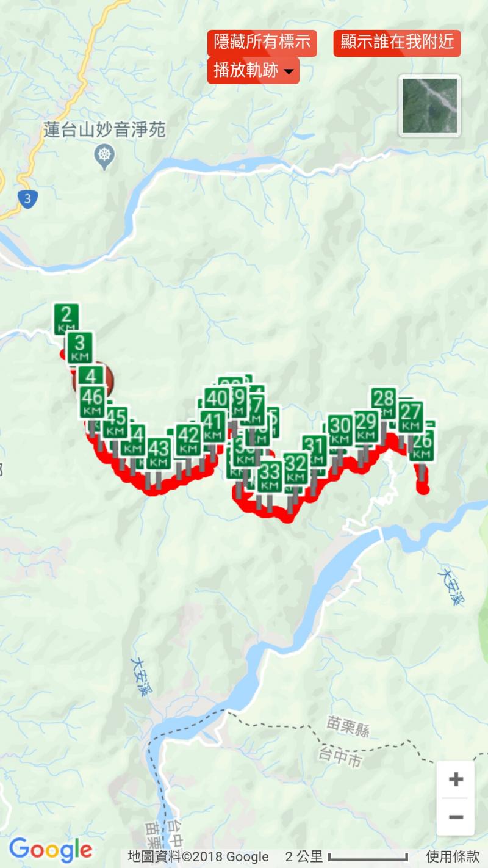Tap the 33 KM marker sign
This screenshot has width=488, height=868.
click(x=270, y=476)
